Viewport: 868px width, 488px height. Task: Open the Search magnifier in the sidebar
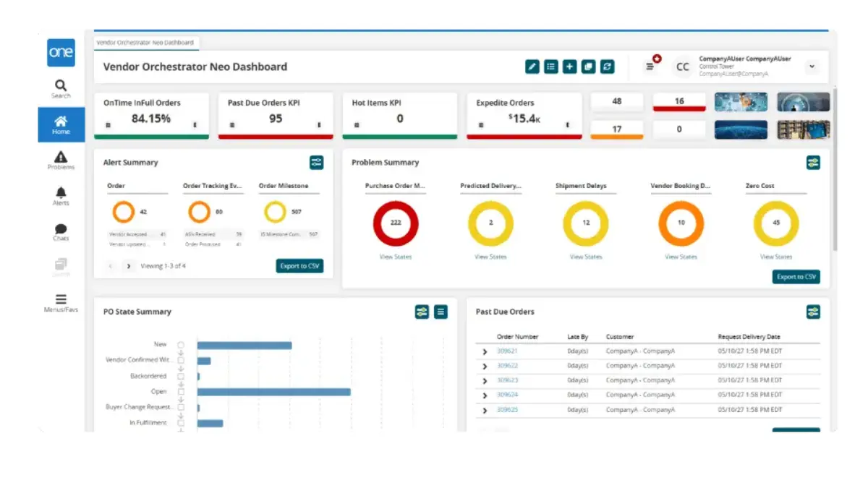pos(61,89)
